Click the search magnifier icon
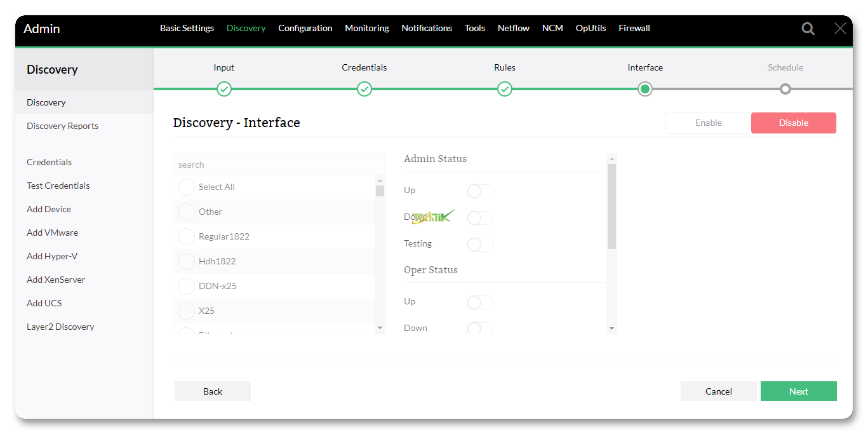 (808, 29)
